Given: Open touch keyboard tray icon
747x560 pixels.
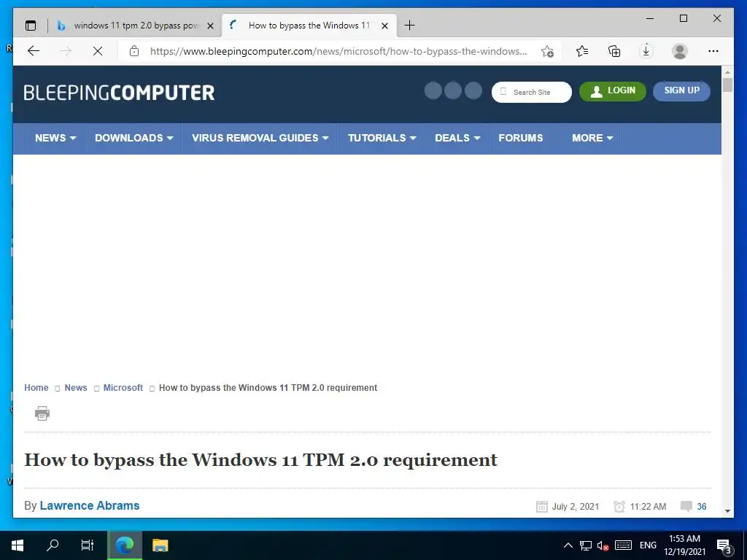Looking at the screenshot, I should 623,545.
